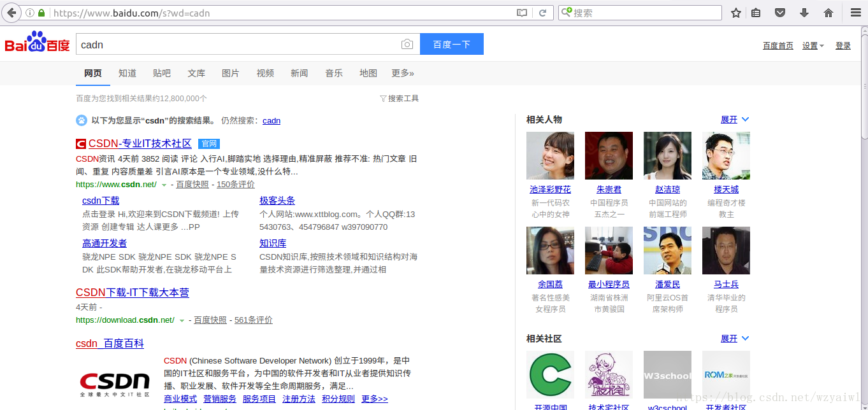Open result CSDN-专业IT技术社区

click(140, 144)
